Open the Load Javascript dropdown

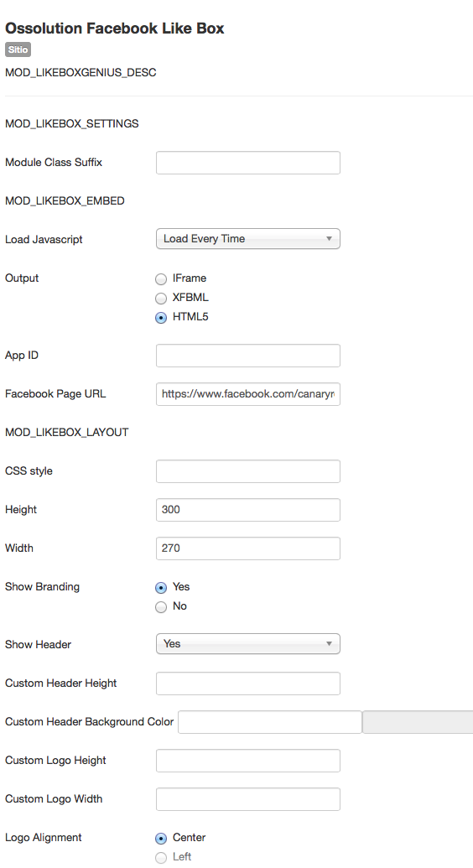coord(248,238)
